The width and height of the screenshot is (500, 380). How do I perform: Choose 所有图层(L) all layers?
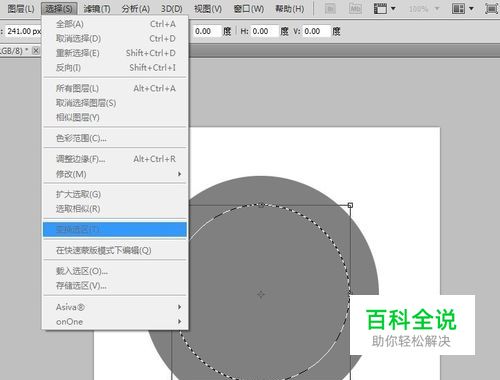[x=115, y=88]
